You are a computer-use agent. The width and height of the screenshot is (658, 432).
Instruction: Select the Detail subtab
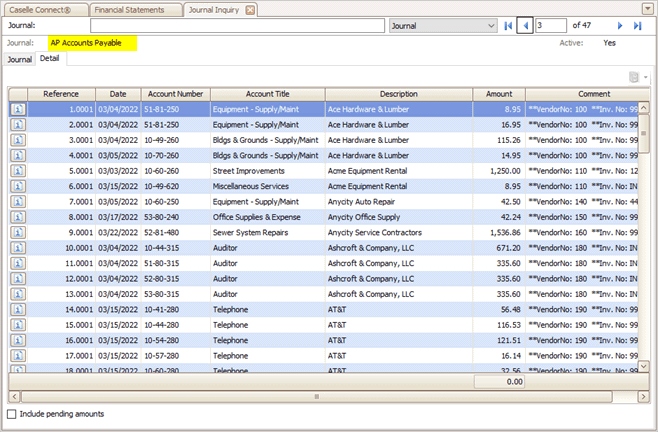click(x=50, y=58)
